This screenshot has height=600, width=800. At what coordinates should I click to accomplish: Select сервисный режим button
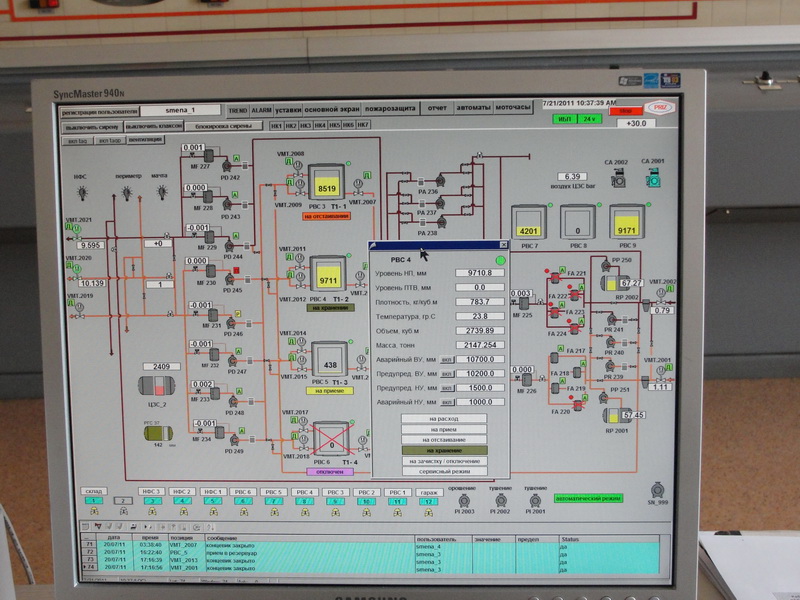click(x=444, y=471)
